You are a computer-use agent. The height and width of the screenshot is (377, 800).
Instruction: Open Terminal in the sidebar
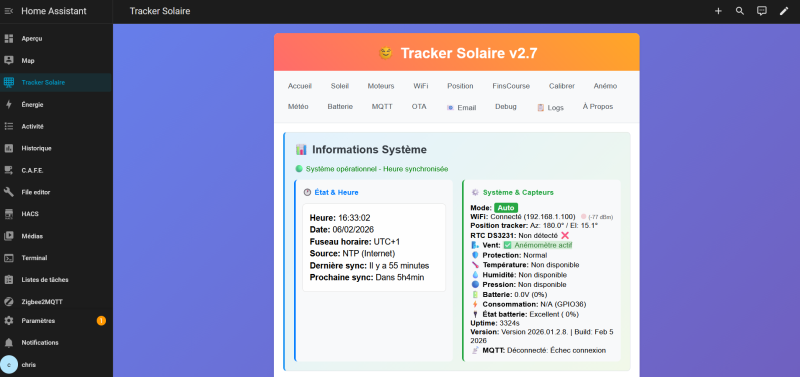(x=56, y=258)
